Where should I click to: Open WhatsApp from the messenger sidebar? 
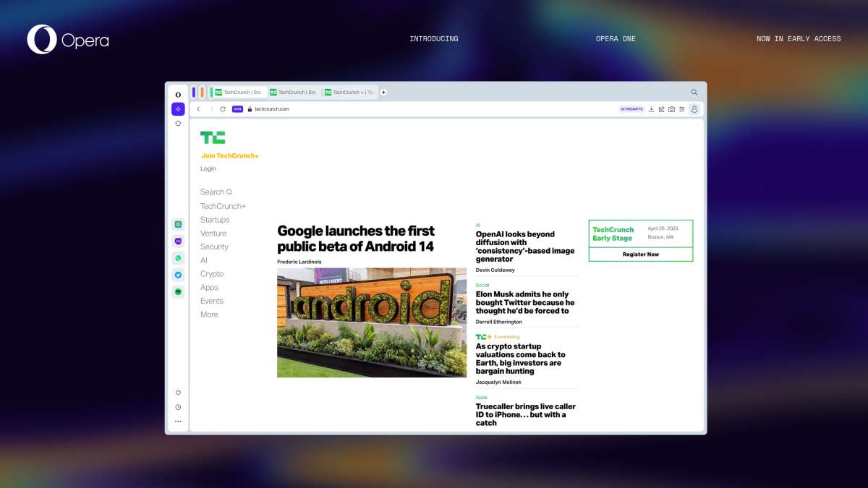tap(178, 257)
